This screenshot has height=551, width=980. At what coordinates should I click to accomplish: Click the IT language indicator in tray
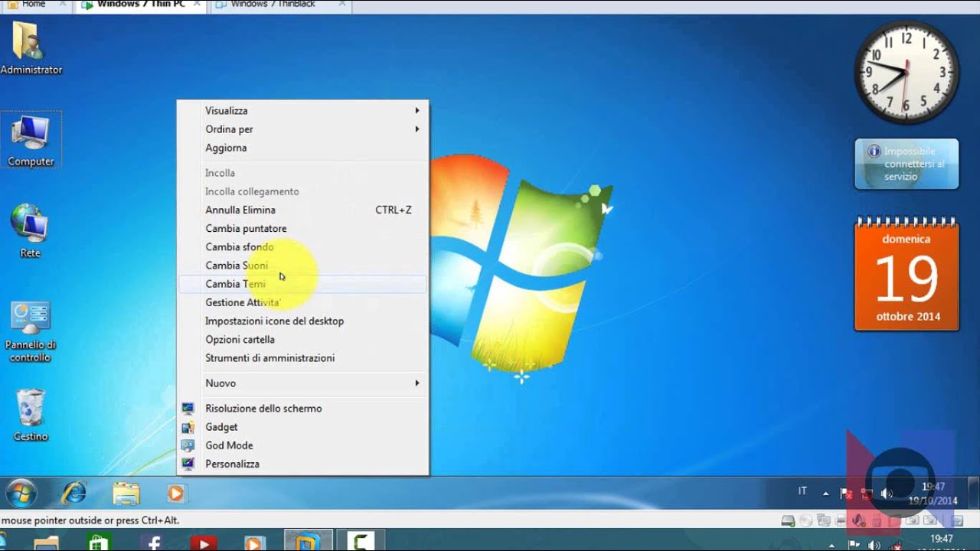(802, 491)
